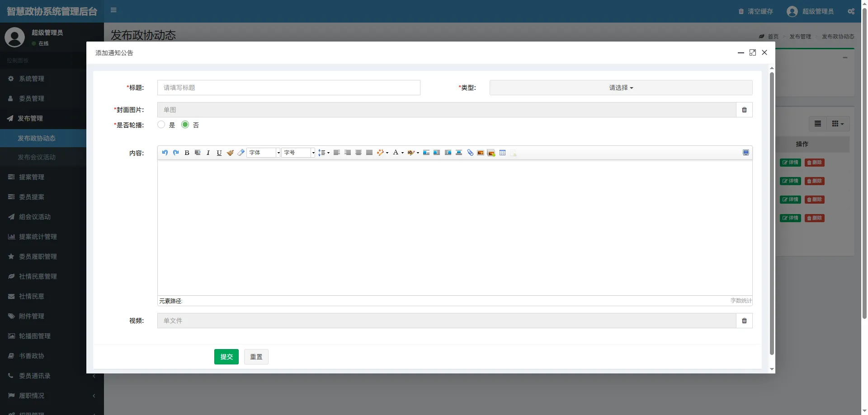Open 提案管理 in the sidebar menu
The width and height of the screenshot is (868, 415).
click(x=32, y=177)
